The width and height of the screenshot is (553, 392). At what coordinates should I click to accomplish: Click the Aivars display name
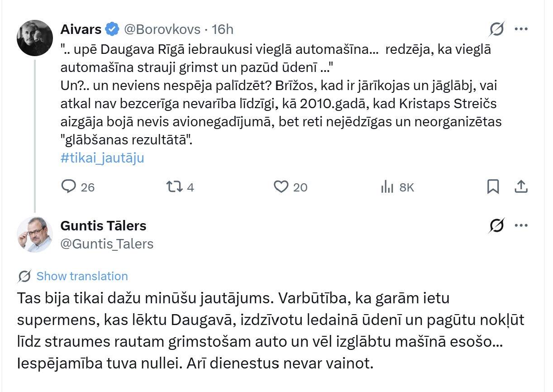[x=81, y=29]
